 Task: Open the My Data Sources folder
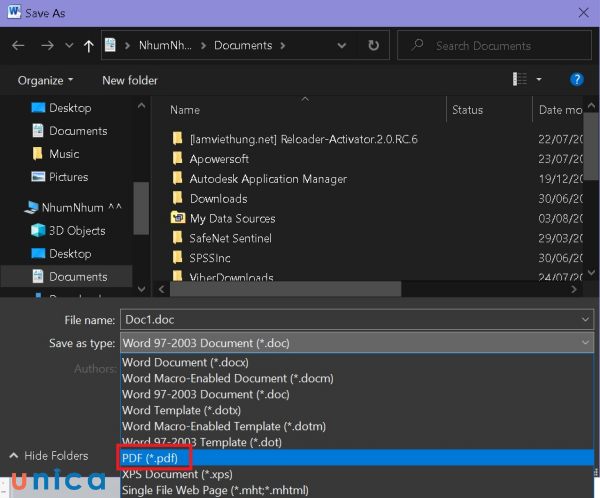tap(232, 218)
